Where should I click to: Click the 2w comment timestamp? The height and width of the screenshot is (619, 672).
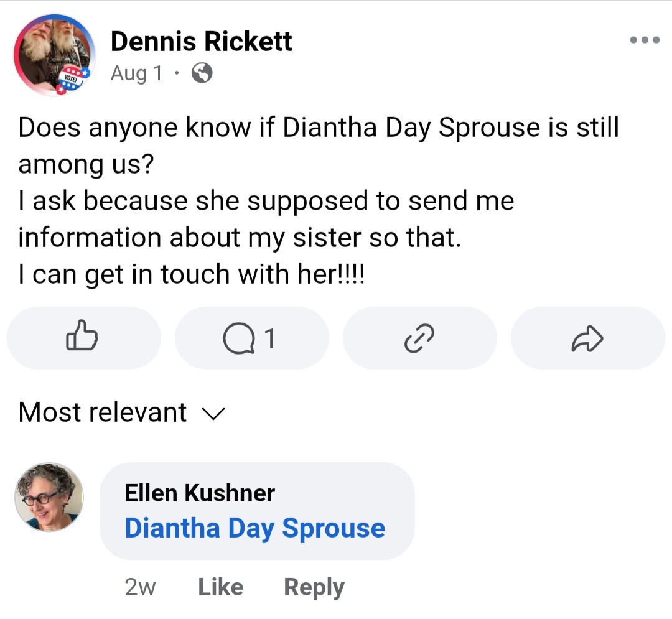(x=140, y=587)
